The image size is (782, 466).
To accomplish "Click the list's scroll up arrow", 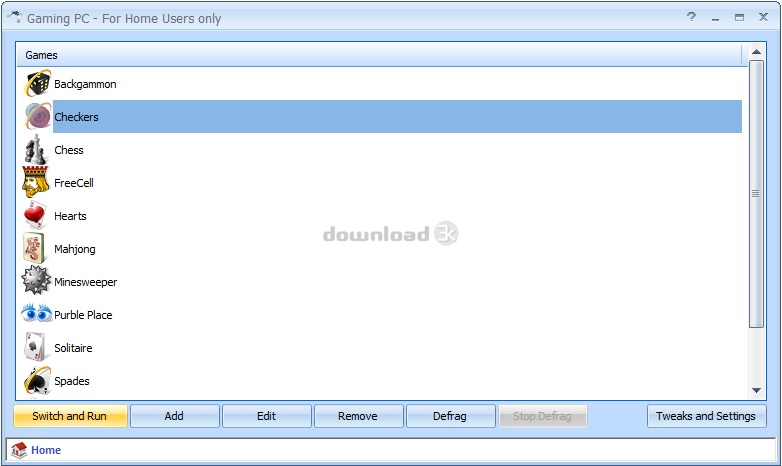I will 757,52.
